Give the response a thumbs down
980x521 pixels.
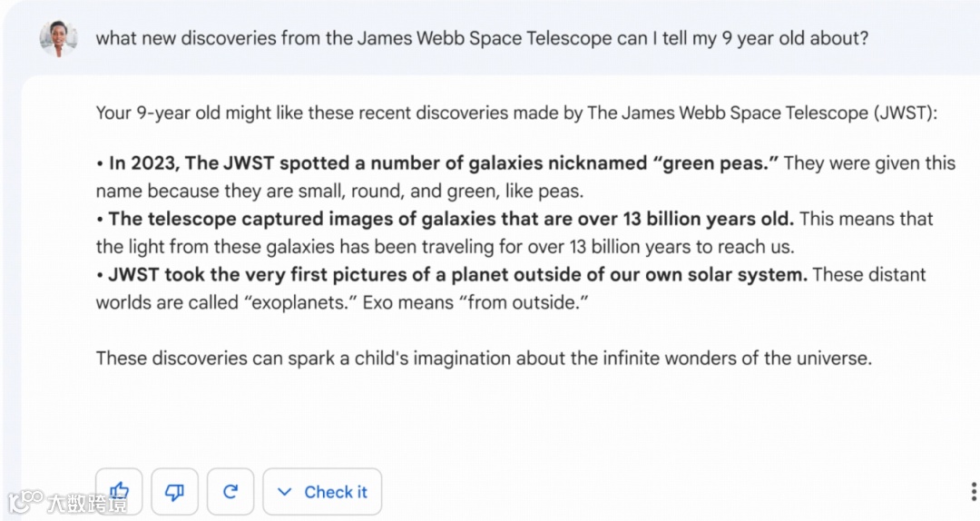coord(175,492)
